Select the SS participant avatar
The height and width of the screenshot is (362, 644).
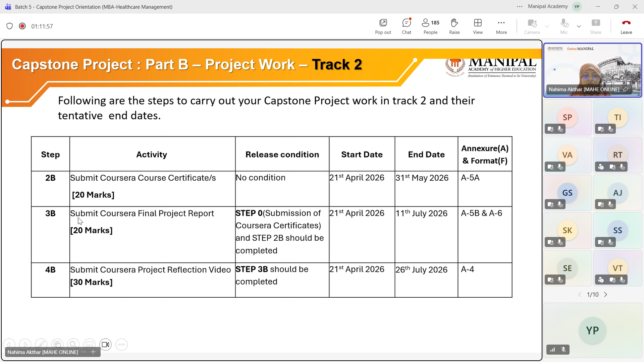618,230
